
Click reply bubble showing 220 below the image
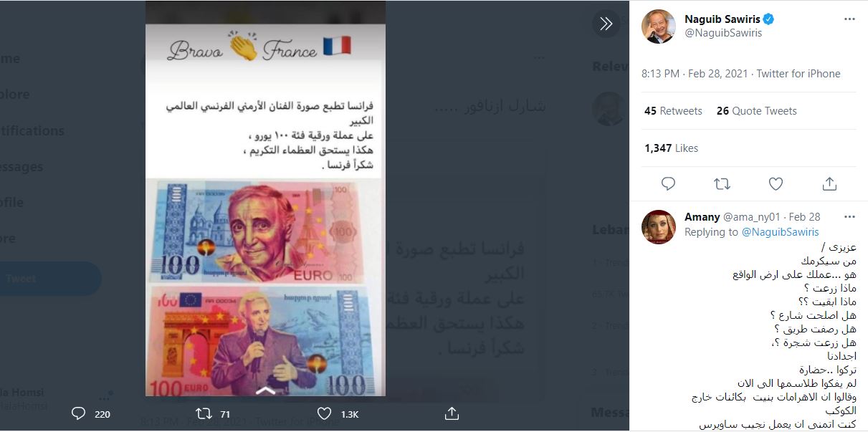tap(92, 413)
